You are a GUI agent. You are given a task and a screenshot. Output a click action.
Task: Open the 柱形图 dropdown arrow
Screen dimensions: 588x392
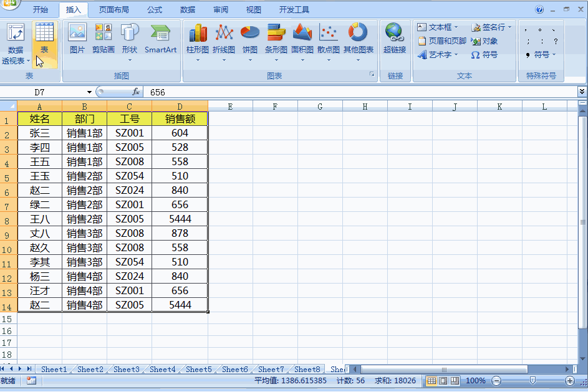pos(198,60)
